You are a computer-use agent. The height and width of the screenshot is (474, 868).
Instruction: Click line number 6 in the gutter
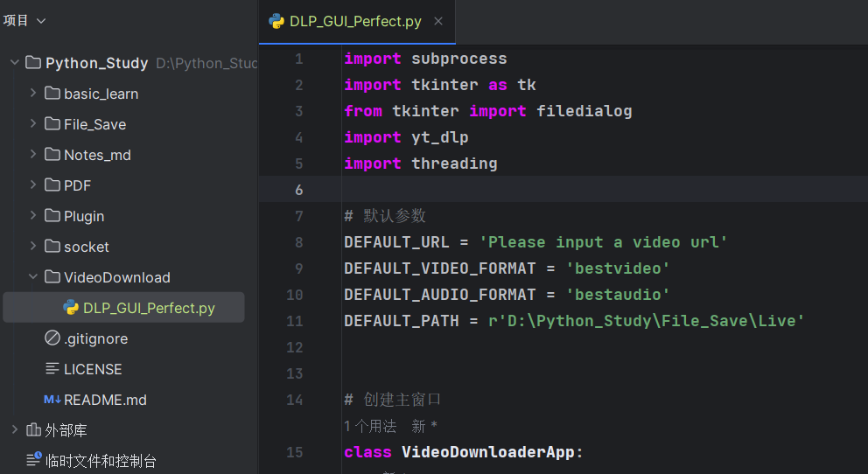(299, 190)
